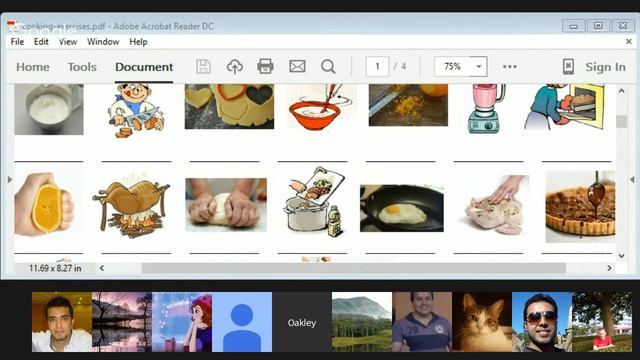640x360 pixels.
Task: Click the heart cookie dough picture
Action: pos(229,107)
